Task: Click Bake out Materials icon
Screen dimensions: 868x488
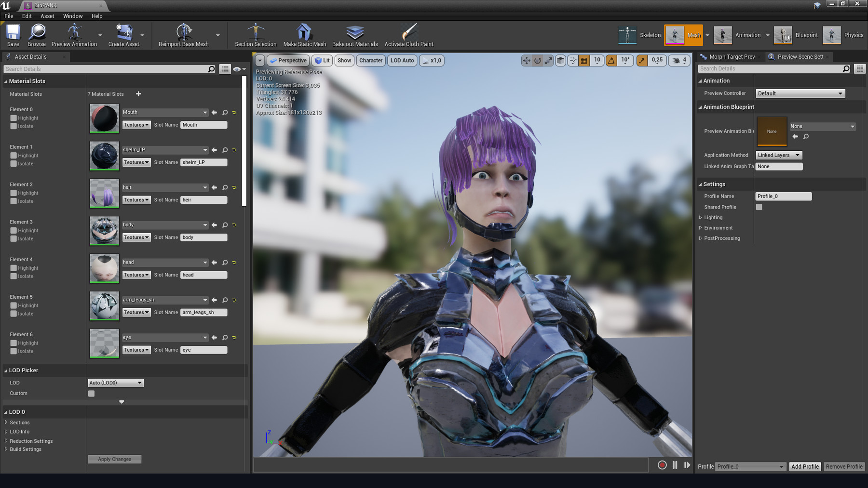Action: [355, 35]
